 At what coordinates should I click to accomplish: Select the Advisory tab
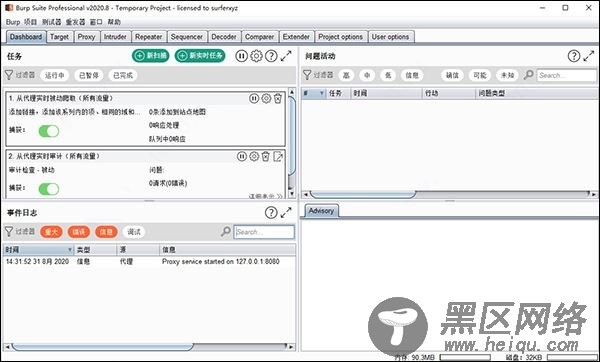coord(321,211)
